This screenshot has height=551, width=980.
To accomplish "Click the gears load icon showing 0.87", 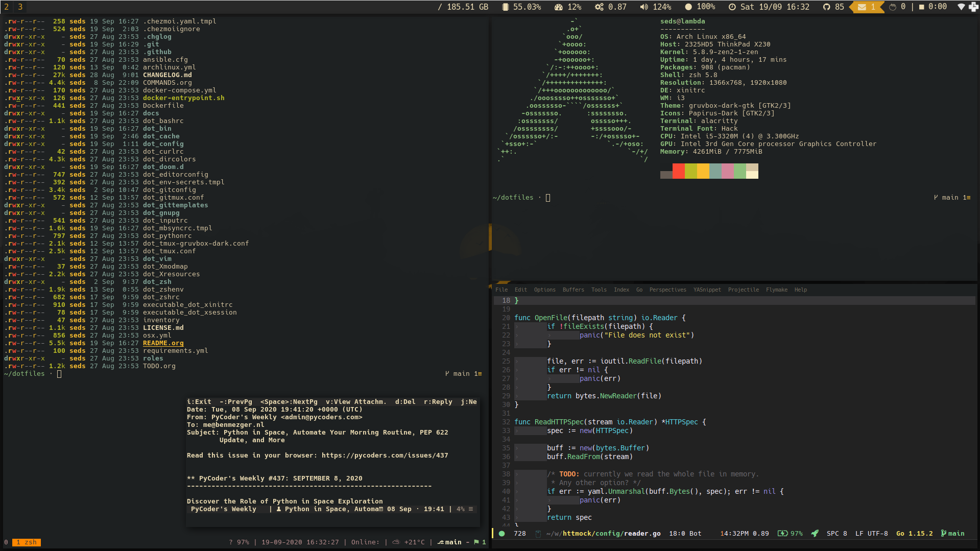I will 599,7.
